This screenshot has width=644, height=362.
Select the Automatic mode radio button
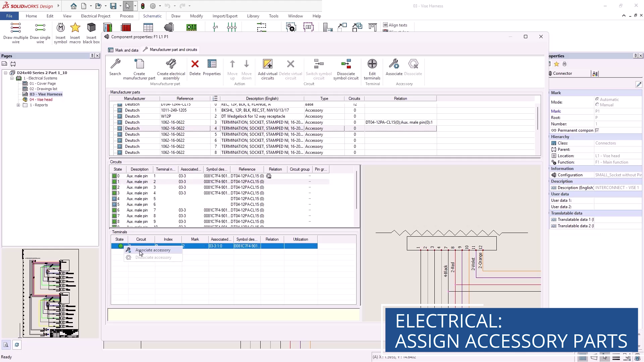click(597, 100)
